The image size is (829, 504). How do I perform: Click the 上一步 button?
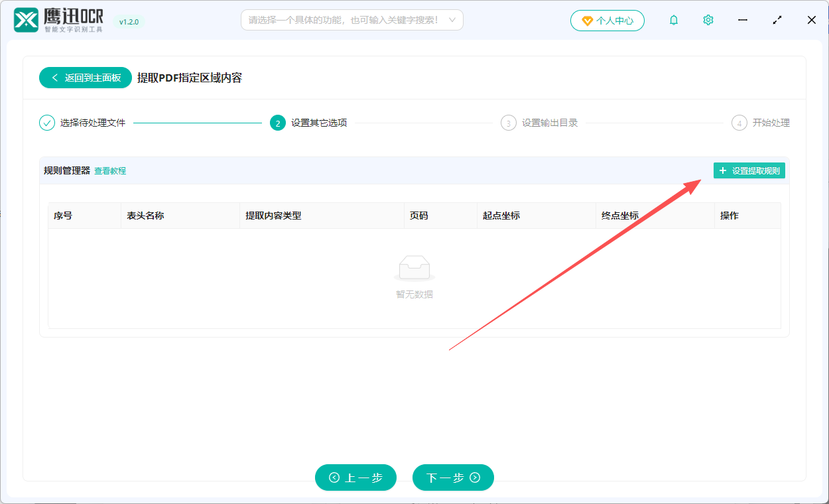(x=355, y=477)
